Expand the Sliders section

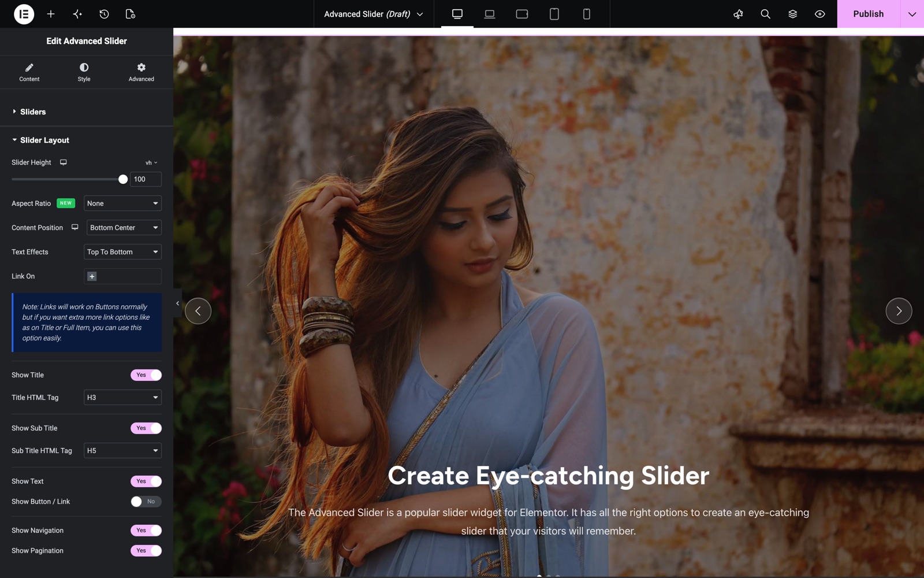pyautogui.click(x=87, y=112)
